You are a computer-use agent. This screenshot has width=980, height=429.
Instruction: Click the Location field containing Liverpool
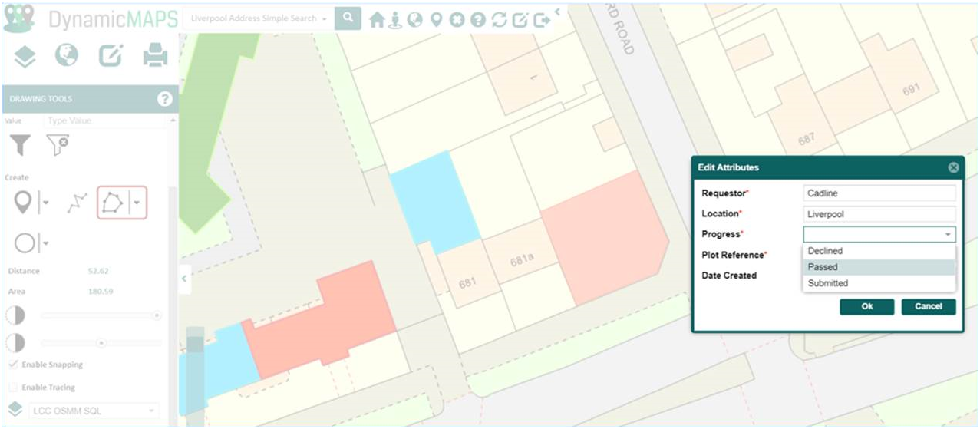click(x=879, y=214)
